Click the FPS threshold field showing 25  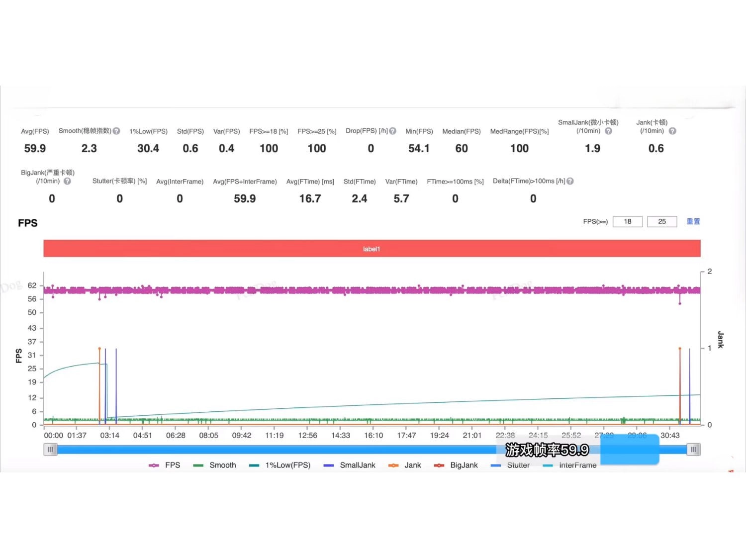[x=662, y=221]
